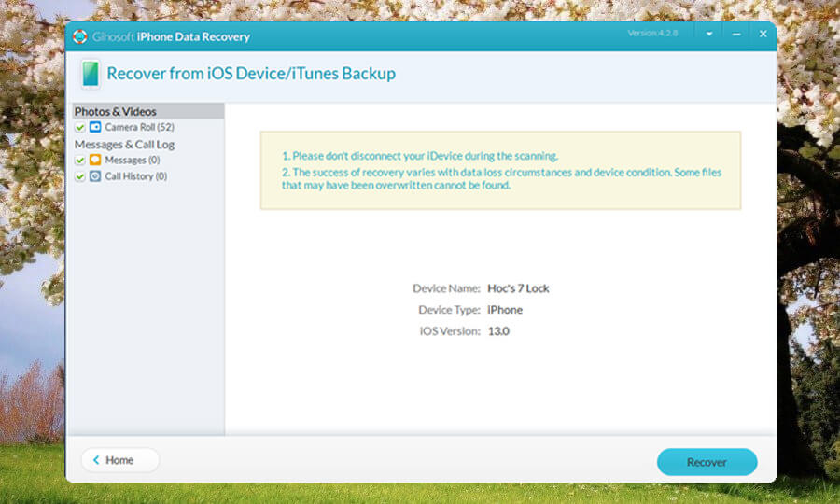Select the Camera Roll camera icon

pos(95,127)
